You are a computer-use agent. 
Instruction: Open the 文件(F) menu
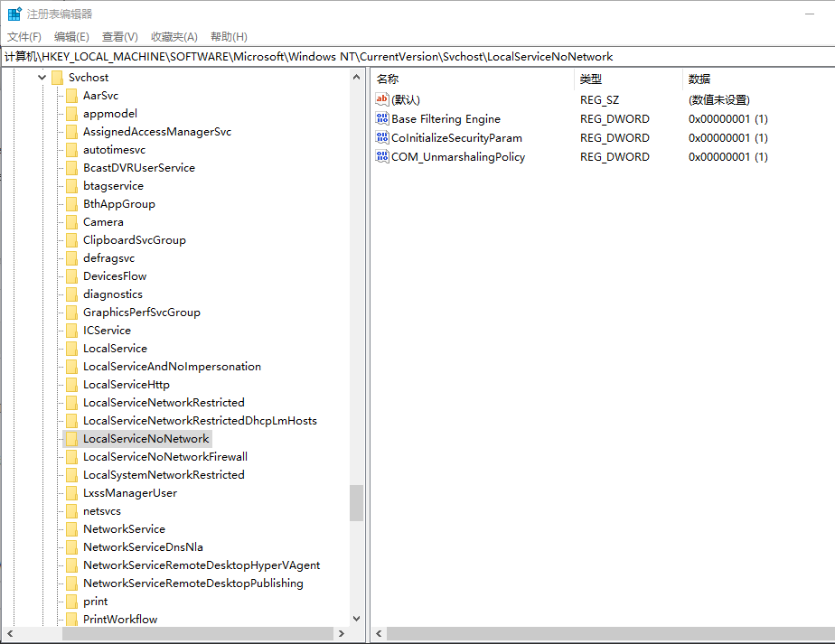pyautogui.click(x=24, y=37)
